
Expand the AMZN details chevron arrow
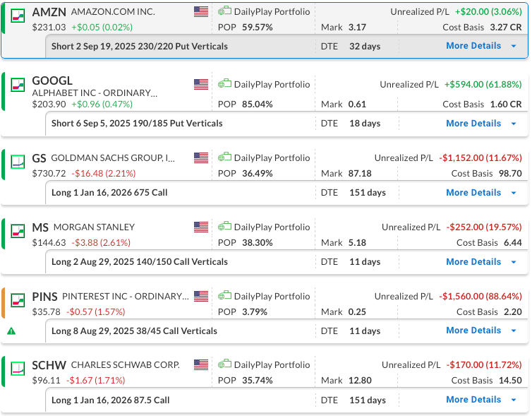point(514,46)
